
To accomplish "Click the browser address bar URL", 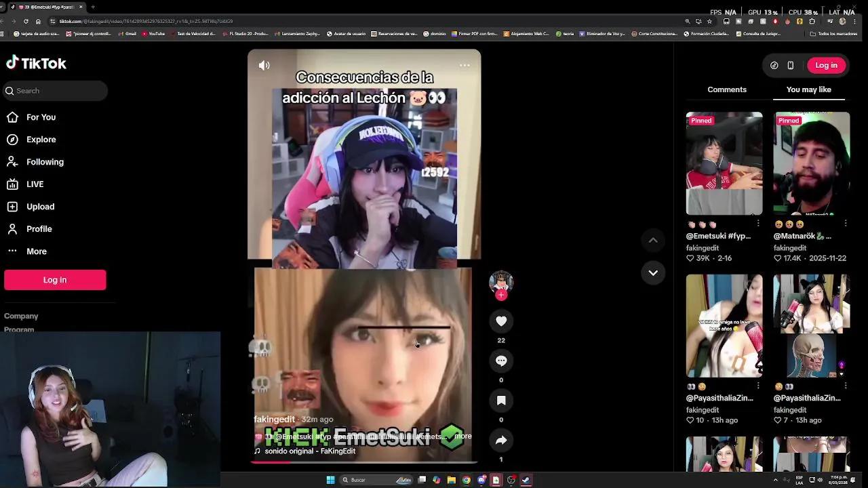I will [x=146, y=21].
